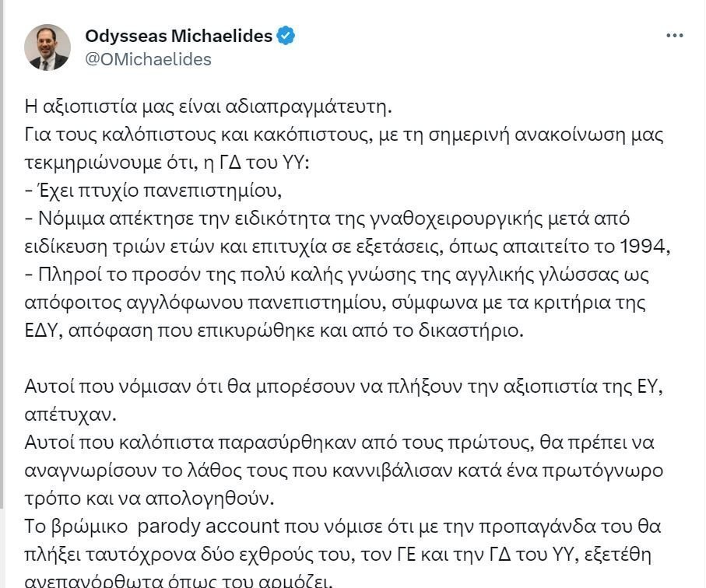Click the line starting 'Αυτοί που νόμισαν'
This screenshot has height=588, width=706.
[x=344, y=387]
